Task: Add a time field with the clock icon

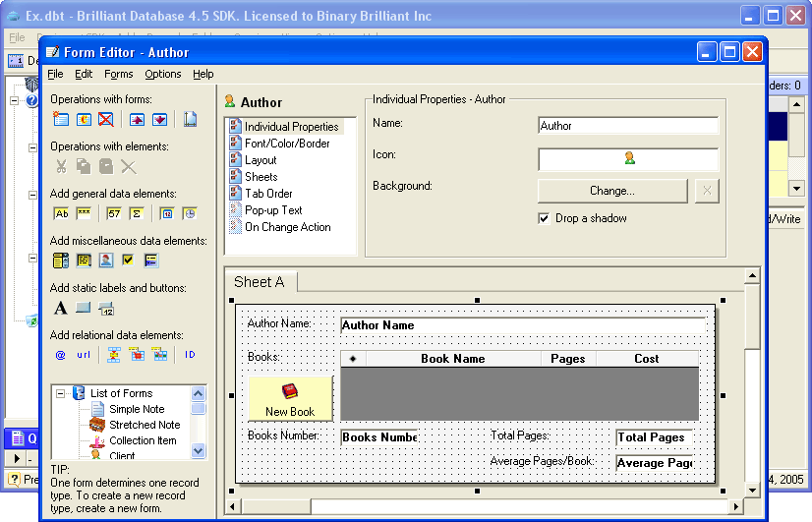Action: tap(190, 213)
